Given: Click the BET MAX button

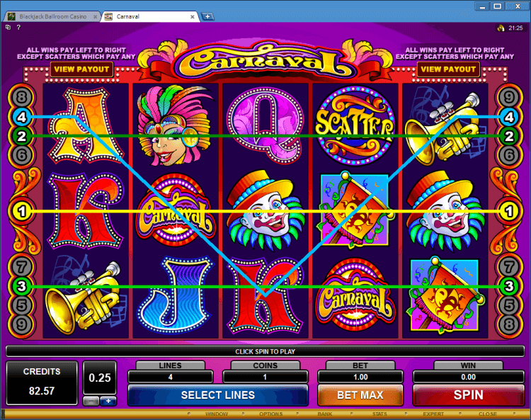Looking at the screenshot, I should click(360, 395).
